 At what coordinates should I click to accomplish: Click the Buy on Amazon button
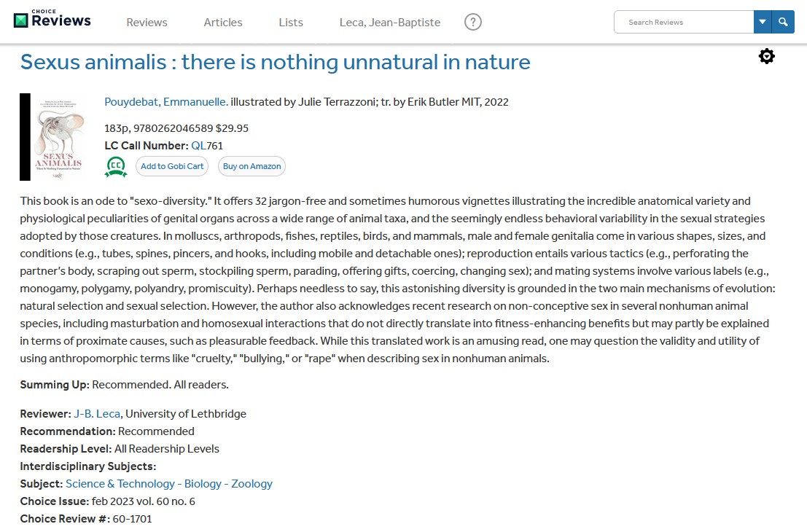(252, 166)
